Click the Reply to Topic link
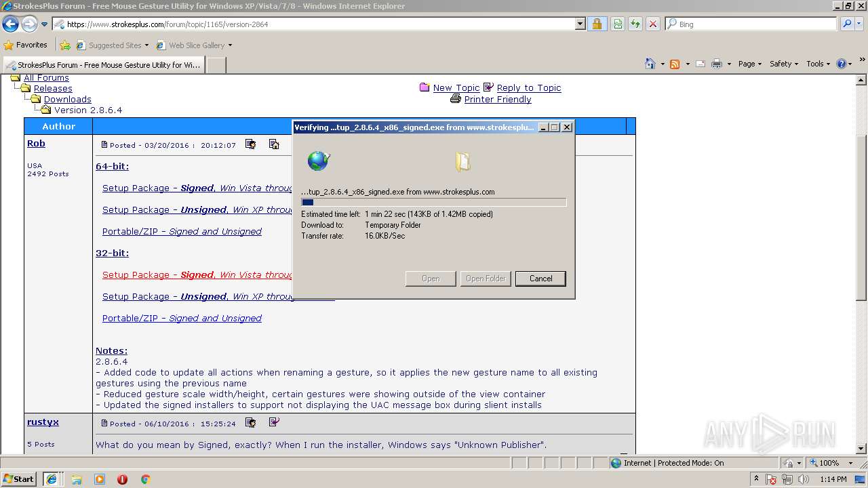The image size is (868, 488). tap(529, 88)
